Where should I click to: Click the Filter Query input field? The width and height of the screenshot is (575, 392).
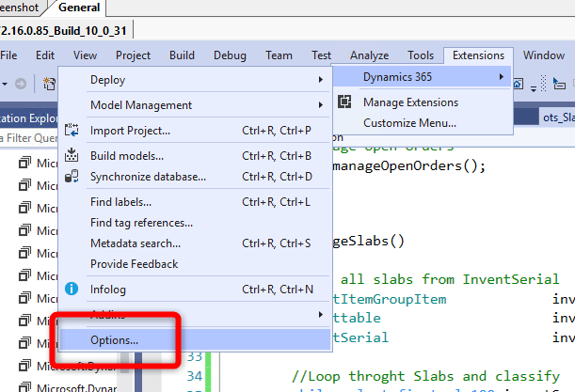pyautogui.click(x=28, y=139)
